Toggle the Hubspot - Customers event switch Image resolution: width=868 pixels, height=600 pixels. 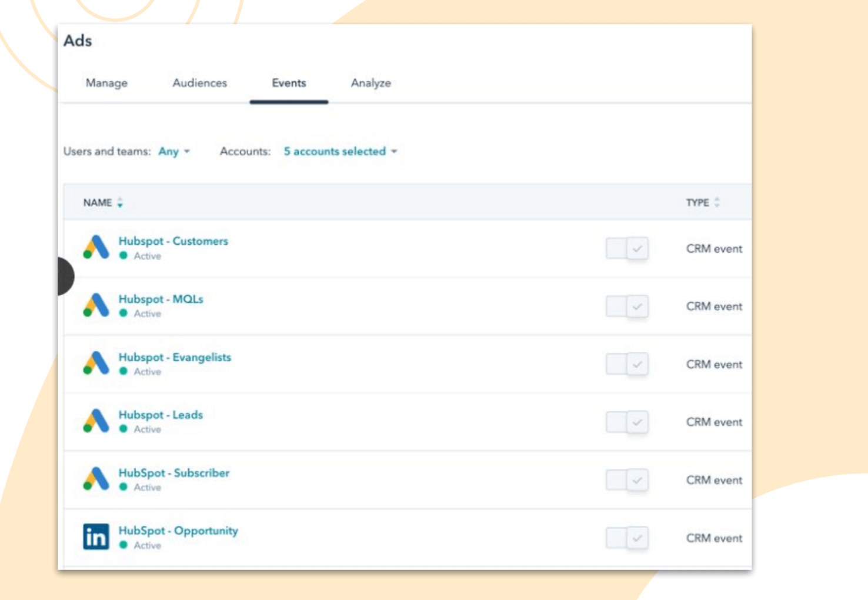pos(627,248)
